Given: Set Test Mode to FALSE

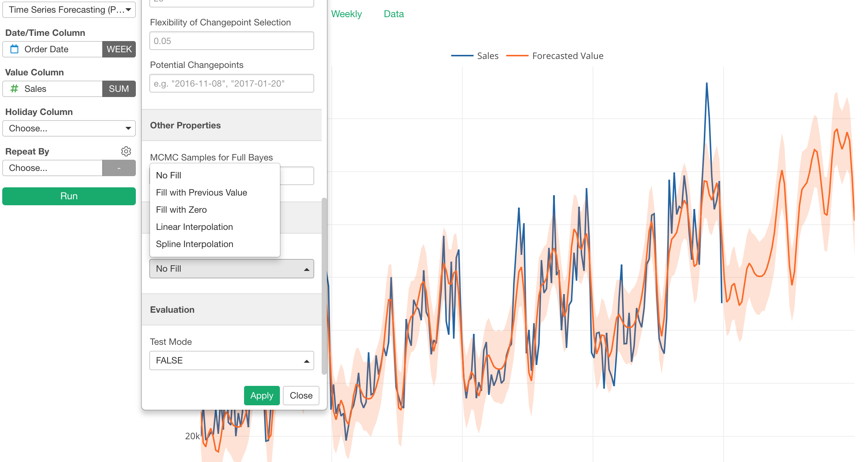Looking at the screenshot, I should [231, 360].
